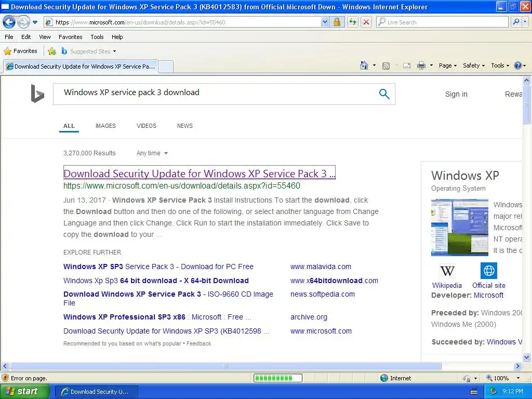Screen dimensions: 532x399
Task: Click the Windows XP screenshot thumbnail
Action: [x=460, y=228]
